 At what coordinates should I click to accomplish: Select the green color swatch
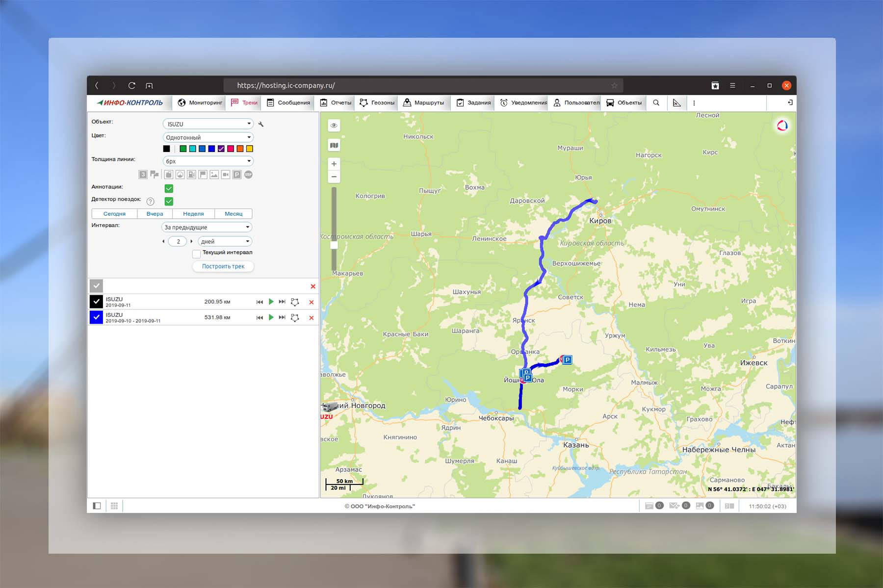[x=183, y=149]
